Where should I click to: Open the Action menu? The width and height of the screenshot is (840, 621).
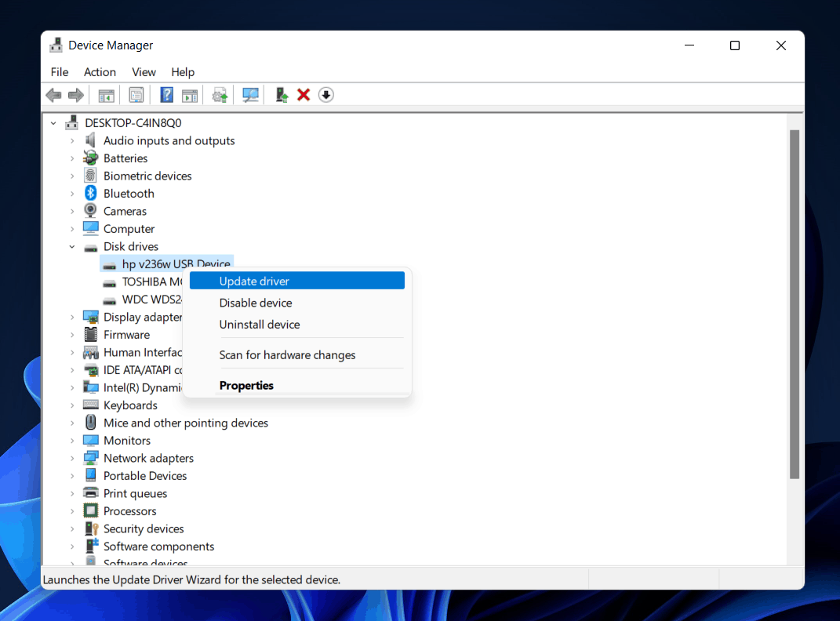point(100,72)
